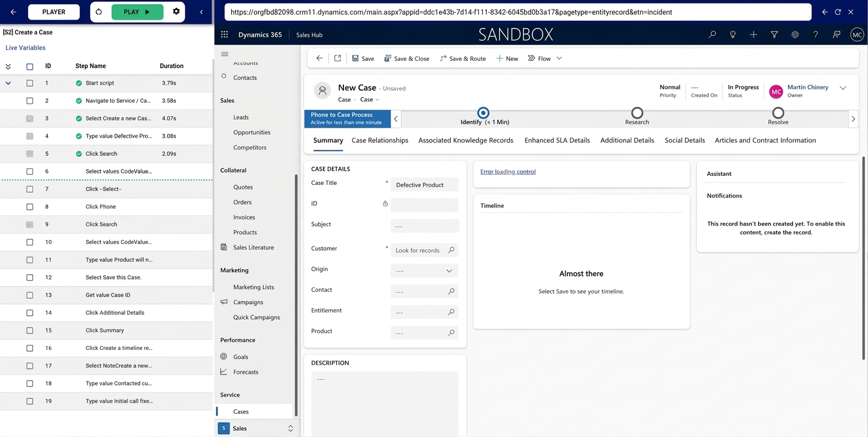Check the box for step 8 Click Phone
The image size is (868, 437).
[30, 207]
